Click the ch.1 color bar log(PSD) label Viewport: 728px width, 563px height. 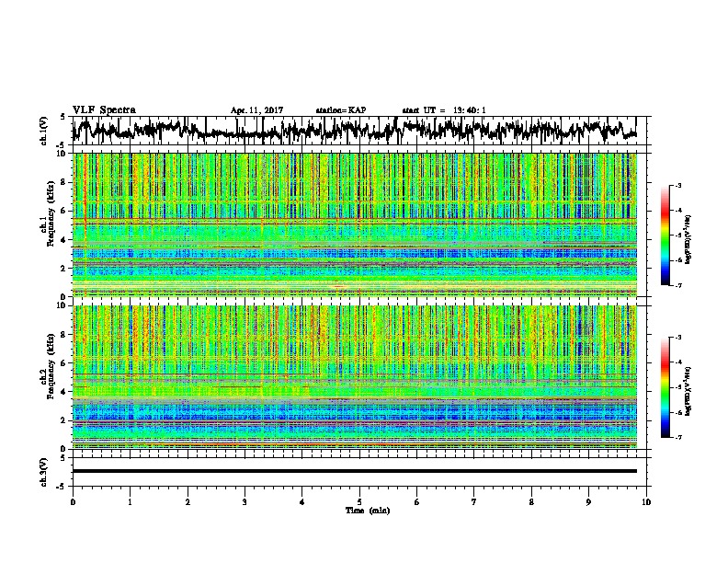point(688,240)
